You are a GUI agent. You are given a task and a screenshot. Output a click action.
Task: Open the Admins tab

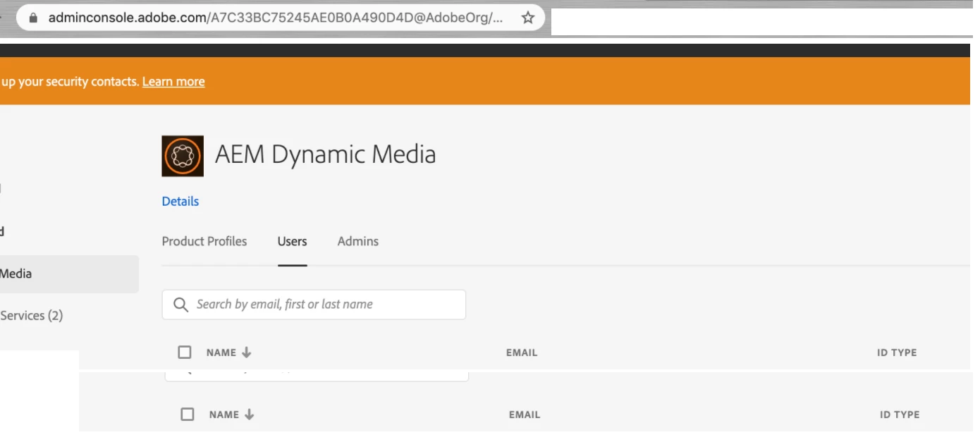point(358,241)
